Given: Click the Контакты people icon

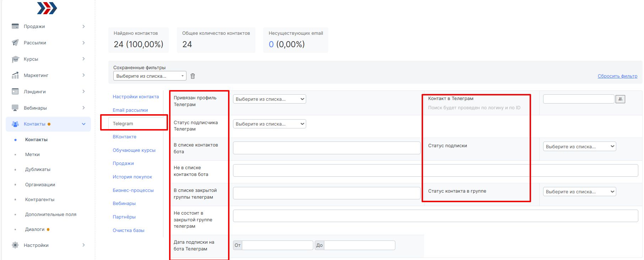Looking at the screenshot, I should pos(15,124).
